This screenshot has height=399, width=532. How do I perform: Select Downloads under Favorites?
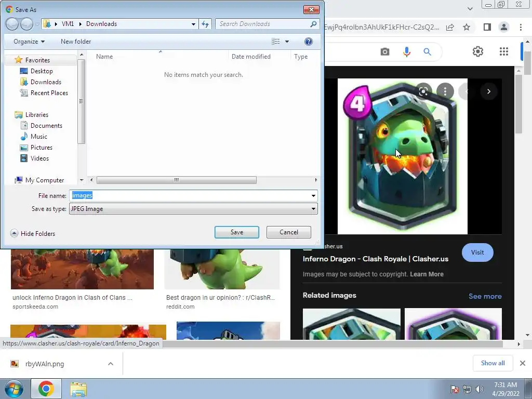tap(46, 82)
